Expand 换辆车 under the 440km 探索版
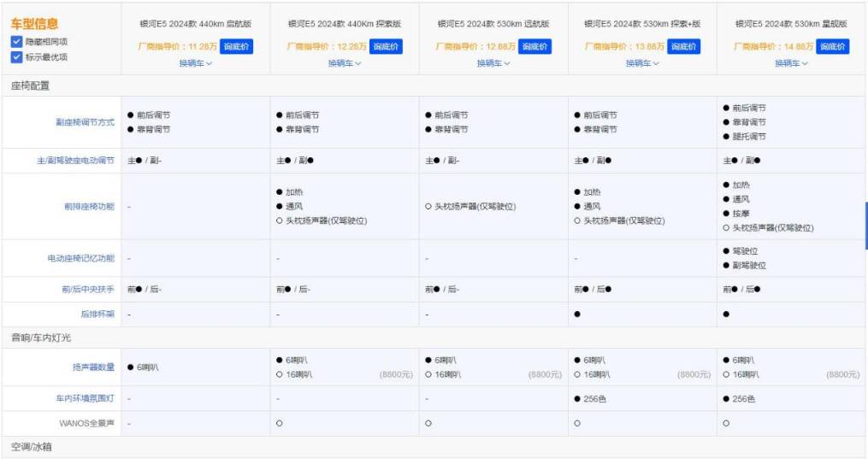The width and height of the screenshot is (868, 459). point(345,63)
